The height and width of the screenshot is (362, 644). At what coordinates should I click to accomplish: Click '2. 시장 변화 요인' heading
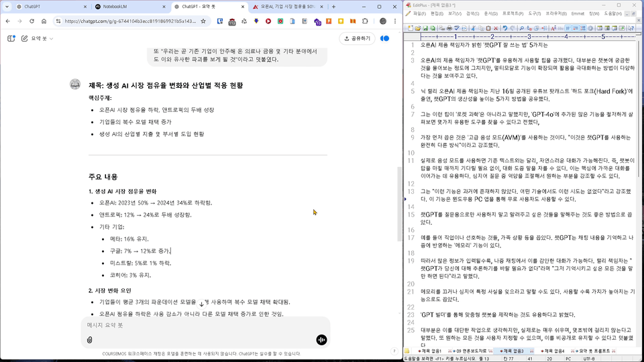109,290
